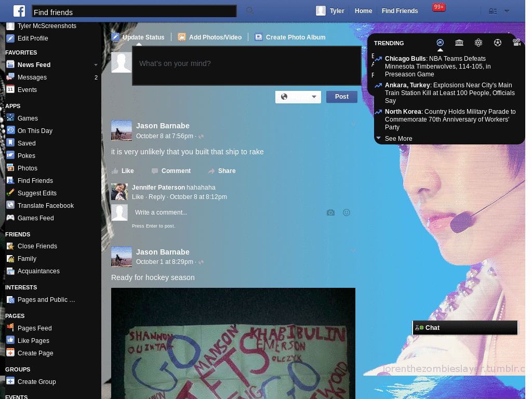
Task: Share the October 8 post
Action: 221,171
